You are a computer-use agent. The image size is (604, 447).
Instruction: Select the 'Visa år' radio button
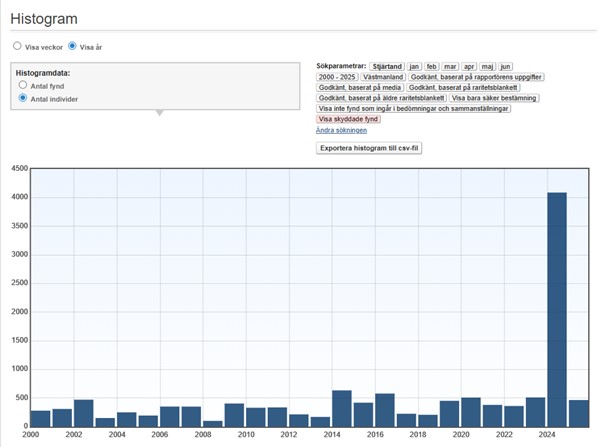pos(72,46)
